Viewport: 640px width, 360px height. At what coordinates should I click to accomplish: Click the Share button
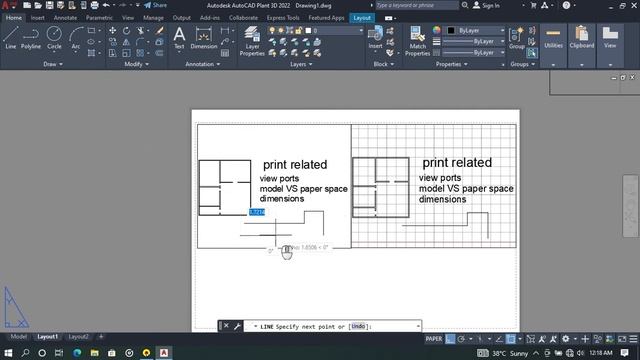(x=156, y=5)
